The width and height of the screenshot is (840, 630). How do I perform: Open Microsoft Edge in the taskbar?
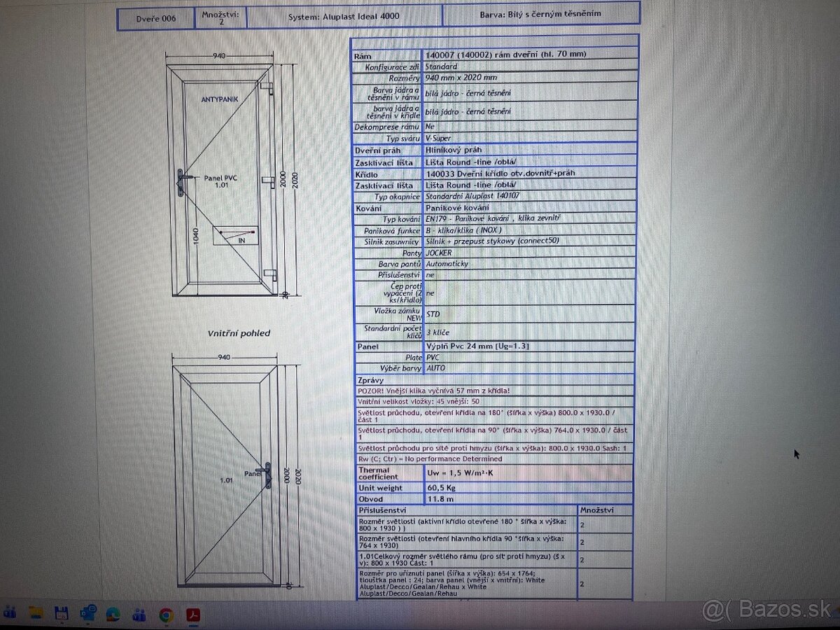pos(113,615)
